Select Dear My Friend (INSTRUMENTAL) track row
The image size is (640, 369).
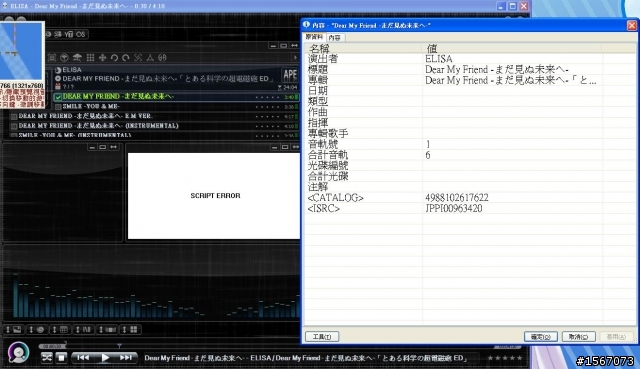tap(154, 126)
